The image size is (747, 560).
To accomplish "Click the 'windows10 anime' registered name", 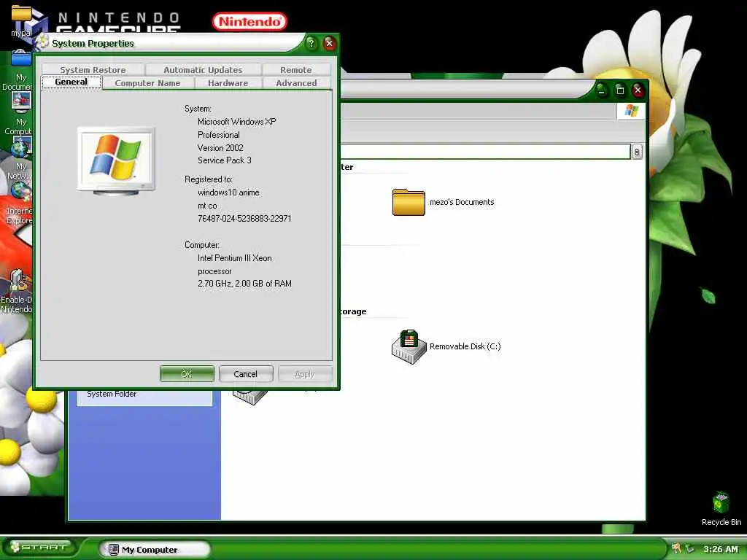I will 228,192.
